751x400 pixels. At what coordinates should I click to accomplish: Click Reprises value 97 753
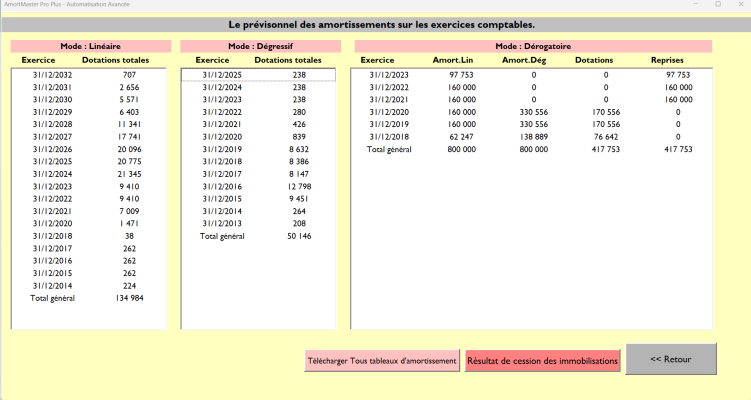678,75
